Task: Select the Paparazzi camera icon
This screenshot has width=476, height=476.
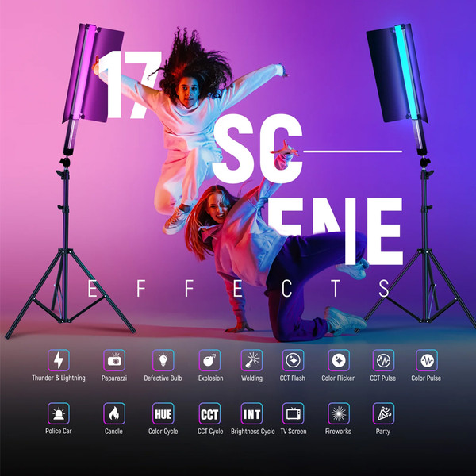Action: [114, 360]
